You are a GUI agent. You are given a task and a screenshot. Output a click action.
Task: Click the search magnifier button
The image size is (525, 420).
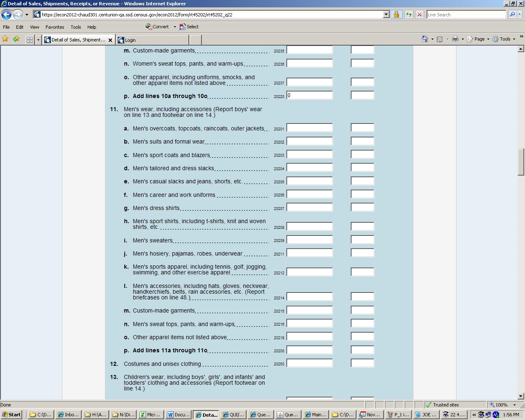pyautogui.click(x=512, y=14)
